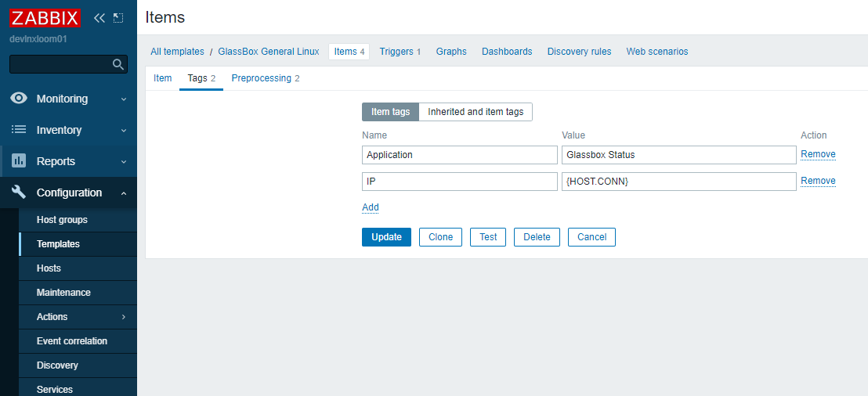Open the Triggers tab
The image size is (868, 396).
400,52
